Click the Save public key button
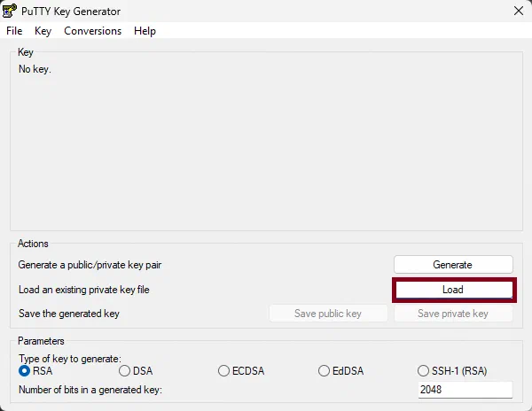This screenshot has height=411, width=532. [328, 314]
